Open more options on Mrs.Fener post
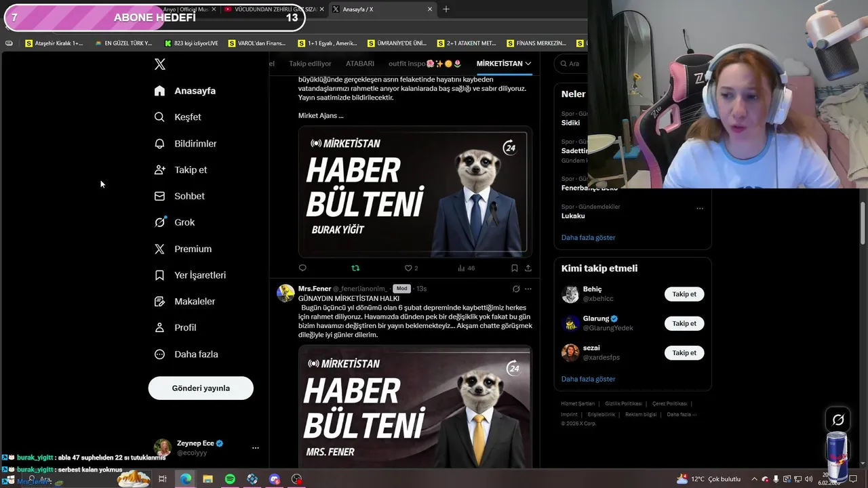This screenshot has height=488, width=868. 528,289
